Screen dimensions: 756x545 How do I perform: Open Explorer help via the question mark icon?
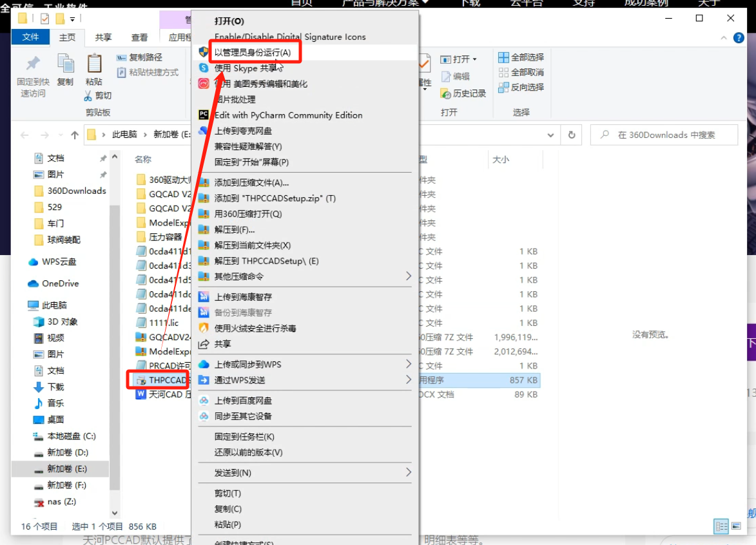[738, 37]
